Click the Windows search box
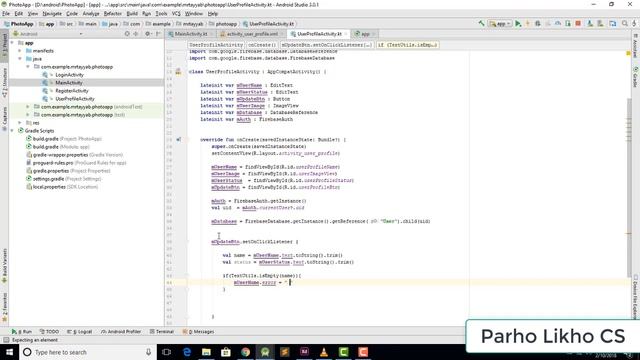Image resolution: width=640 pixels, height=360 pixels. click(88, 352)
